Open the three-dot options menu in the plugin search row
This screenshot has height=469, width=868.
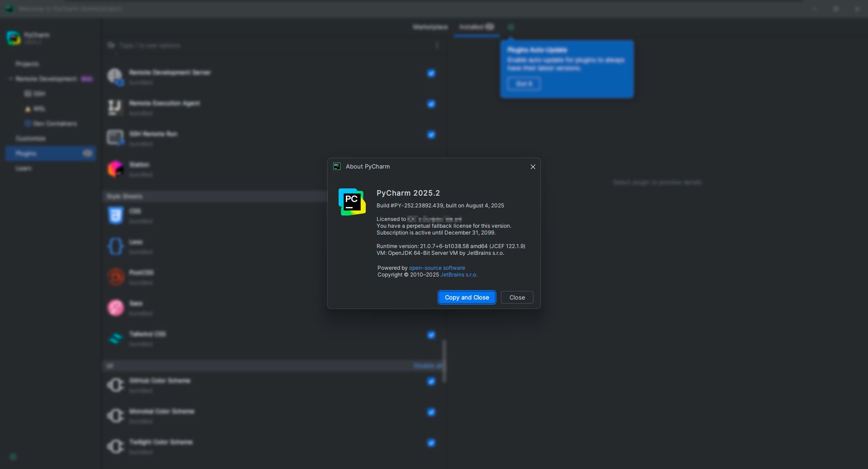437,45
